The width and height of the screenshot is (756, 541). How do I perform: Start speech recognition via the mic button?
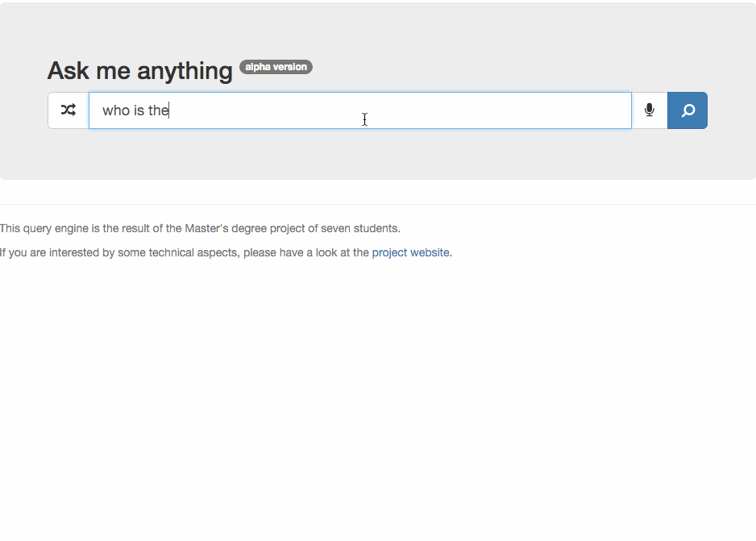[x=650, y=110]
